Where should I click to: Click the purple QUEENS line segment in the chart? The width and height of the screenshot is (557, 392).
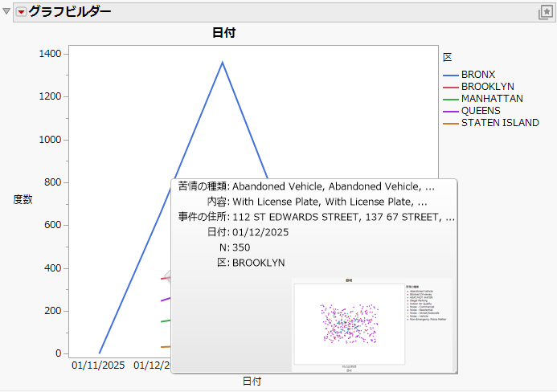pos(166,300)
